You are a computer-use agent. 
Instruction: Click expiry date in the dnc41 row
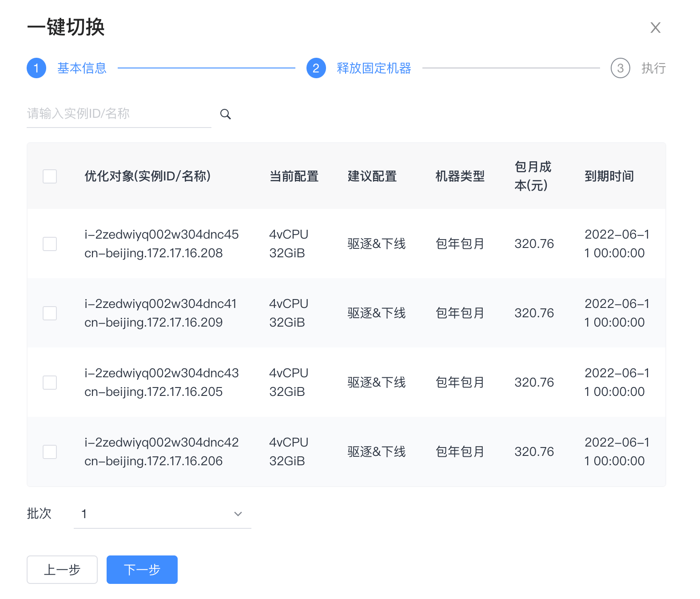(x=617, y=313)
